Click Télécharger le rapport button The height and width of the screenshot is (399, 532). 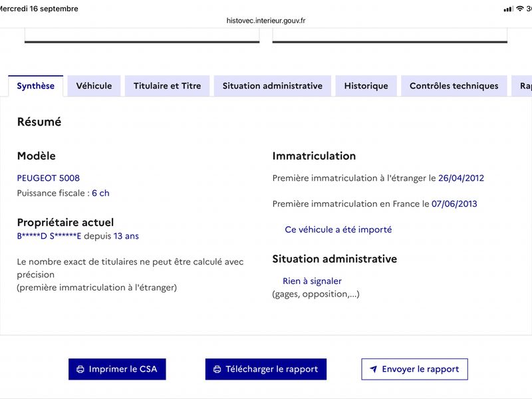pos(265,369)
